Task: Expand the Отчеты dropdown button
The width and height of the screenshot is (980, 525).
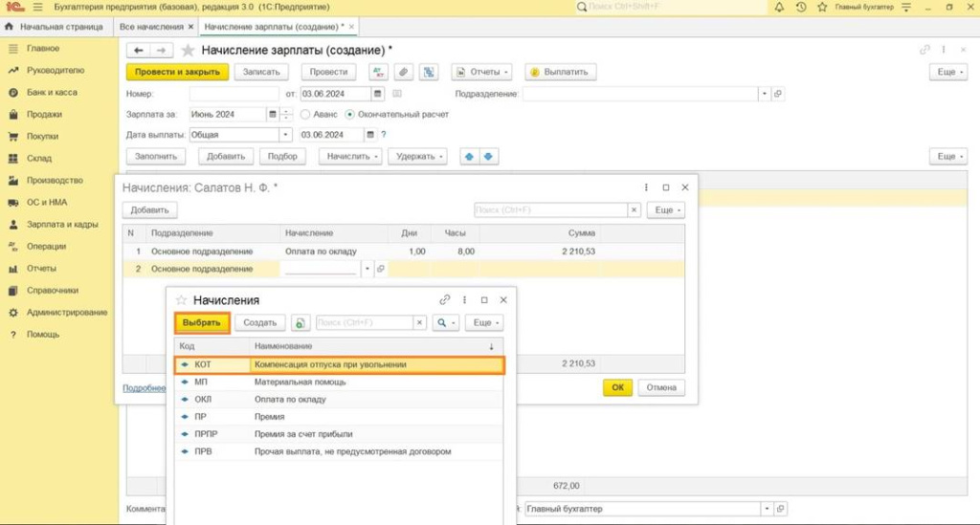Action: (x=481, y=72)
